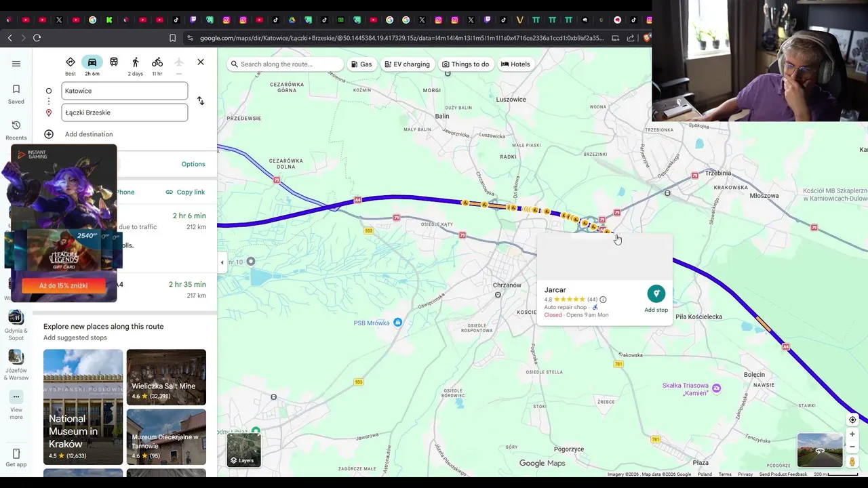Bookmark this page icon
Viewport: 868px width, 488px height.
(x=172, y=38)
